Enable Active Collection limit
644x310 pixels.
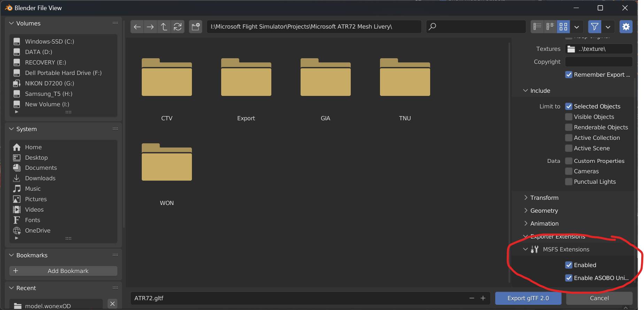[x=569, y=138]
